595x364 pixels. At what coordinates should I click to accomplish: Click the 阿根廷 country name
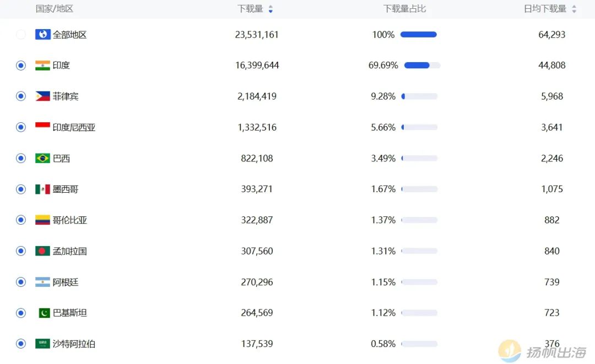click(x=66, y=282)
